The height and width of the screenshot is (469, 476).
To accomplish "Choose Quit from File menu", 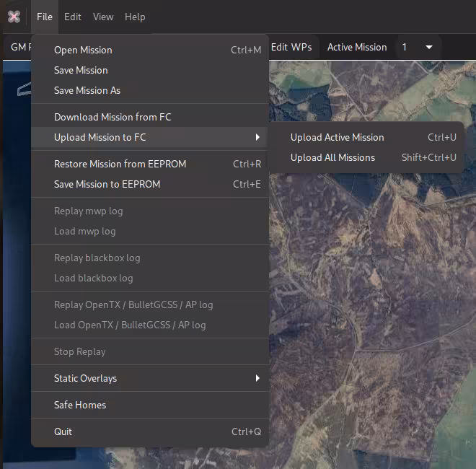I will (x=150, y=431).
